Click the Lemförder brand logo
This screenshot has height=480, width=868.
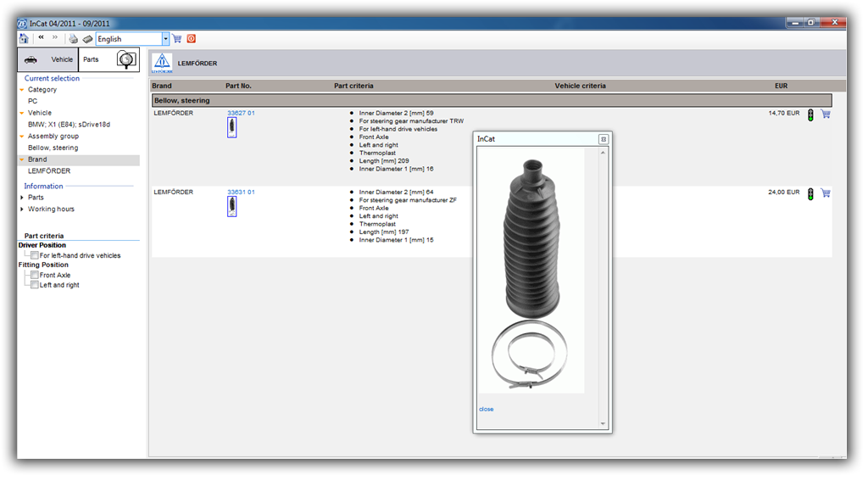(162, 63)
